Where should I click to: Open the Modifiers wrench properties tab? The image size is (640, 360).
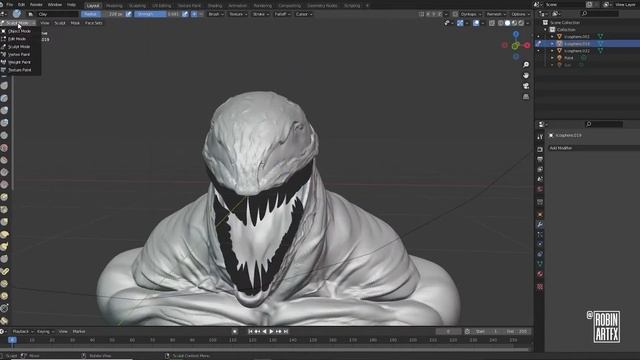[540, 224]
